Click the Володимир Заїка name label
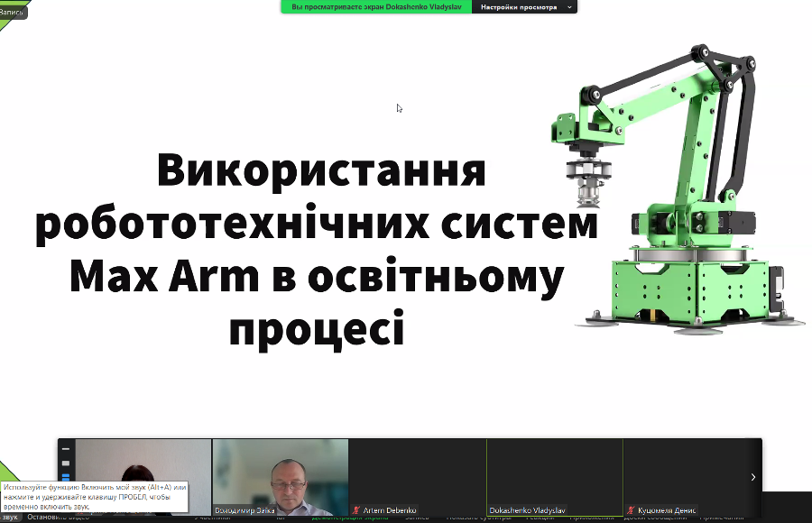812x523 pixels. pyautogui.click(x=245, y=510)
